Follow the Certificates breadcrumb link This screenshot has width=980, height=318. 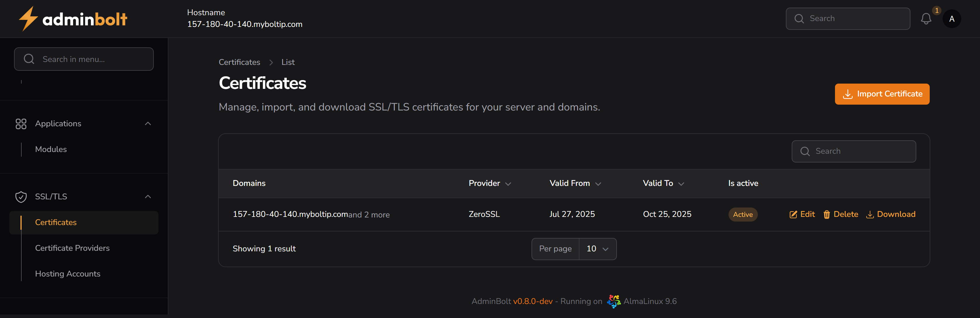(239, 62)
